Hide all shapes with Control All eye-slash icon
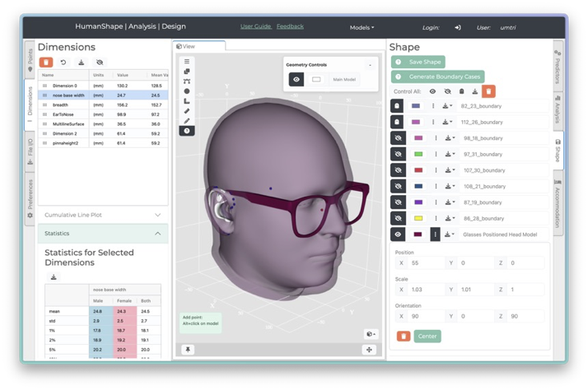The height and width of the screenshot is (390, 588). (x=447, y=91)
